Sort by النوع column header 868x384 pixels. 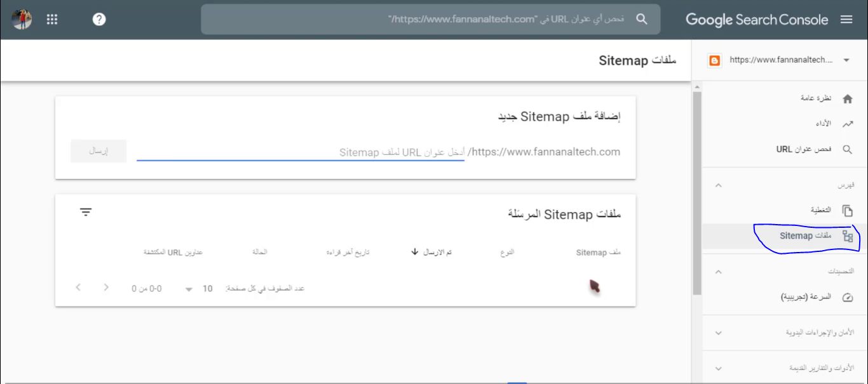[507, 252]
